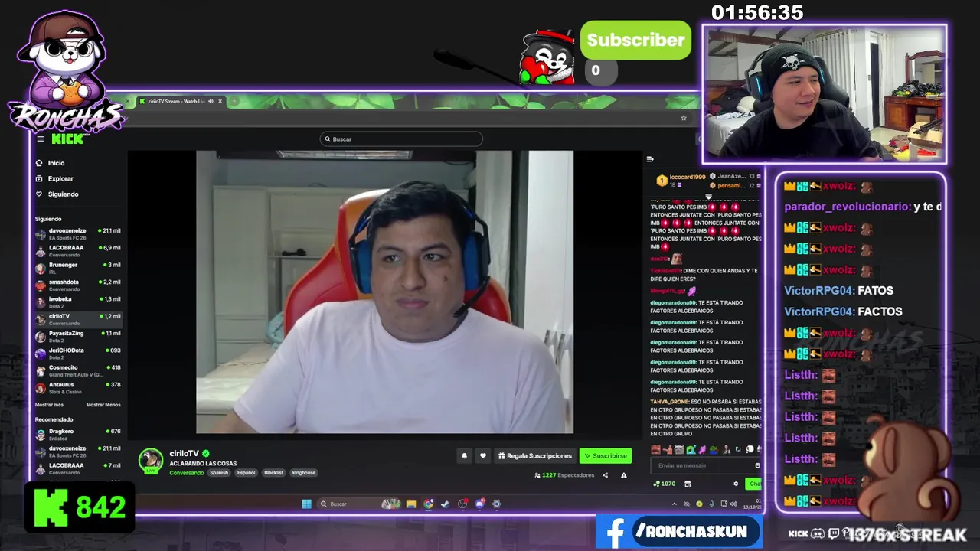Open the chat shop icon
Viewport: 980px width, 551px height.
pyautogui.click(x=688, y=484)
